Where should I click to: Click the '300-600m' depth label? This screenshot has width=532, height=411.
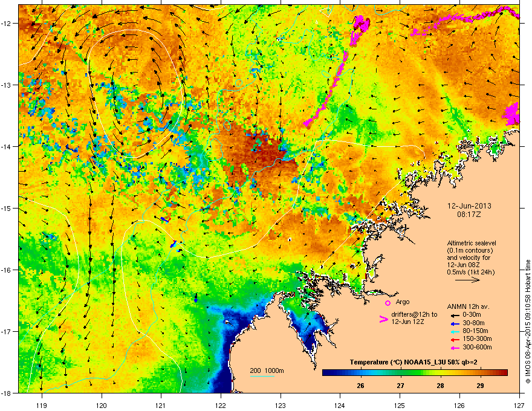477,348
